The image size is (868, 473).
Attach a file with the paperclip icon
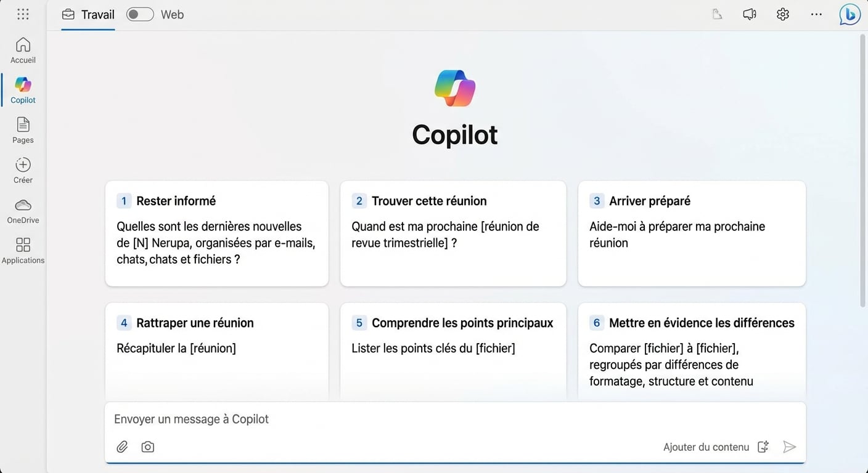tap(122, 447)
